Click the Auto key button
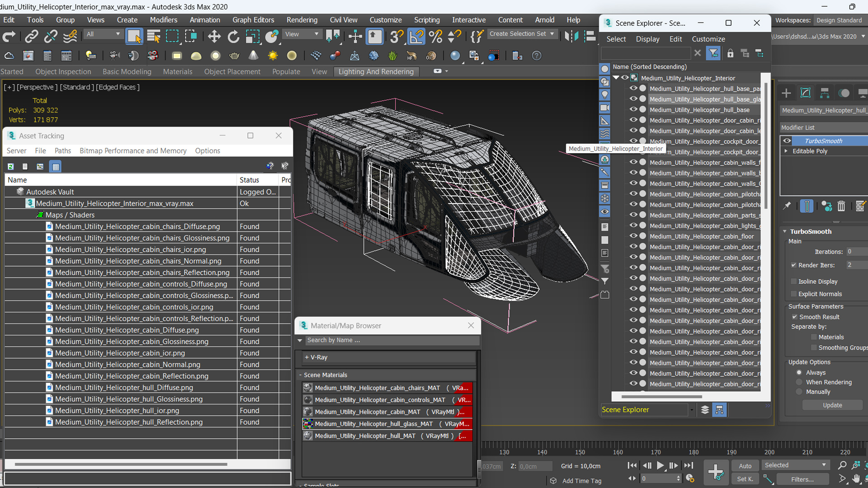The image size is (868, 488). pos(745,466)
